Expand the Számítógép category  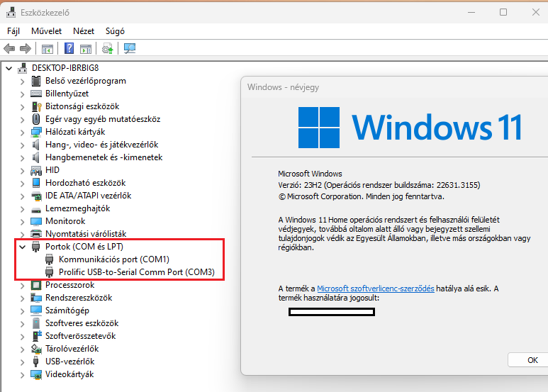pyautogui.click(x=23, y=311)
